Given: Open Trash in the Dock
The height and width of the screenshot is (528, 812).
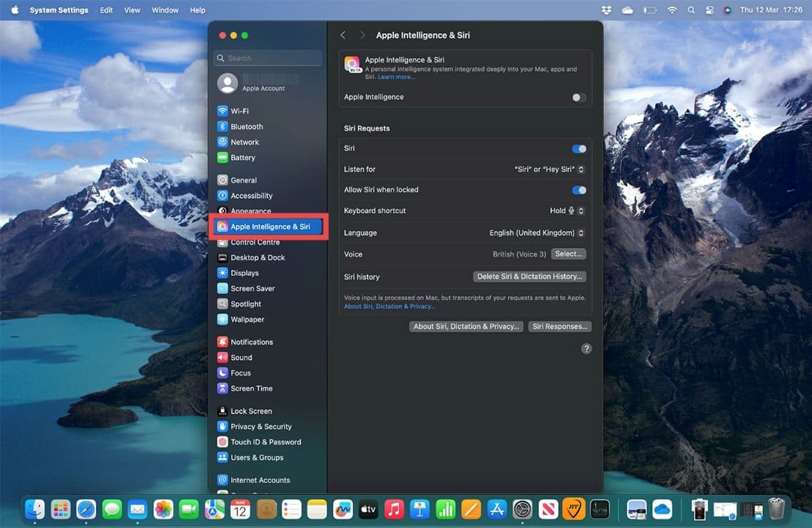Looking at the screenshot, I should 776,510.
